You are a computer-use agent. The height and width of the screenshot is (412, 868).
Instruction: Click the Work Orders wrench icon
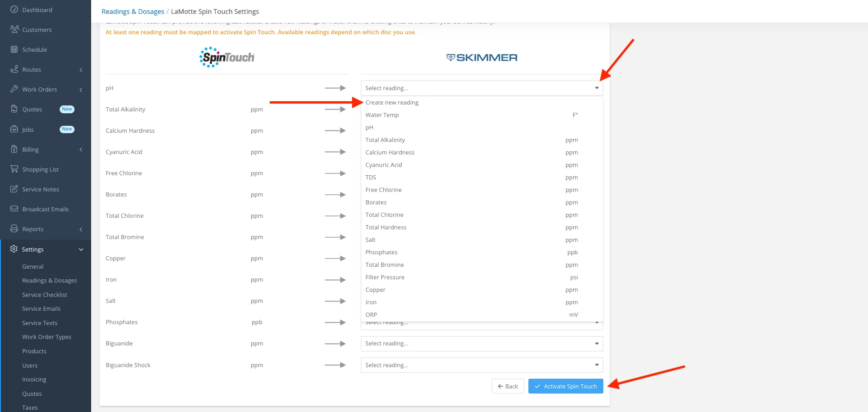coord(14,89)
